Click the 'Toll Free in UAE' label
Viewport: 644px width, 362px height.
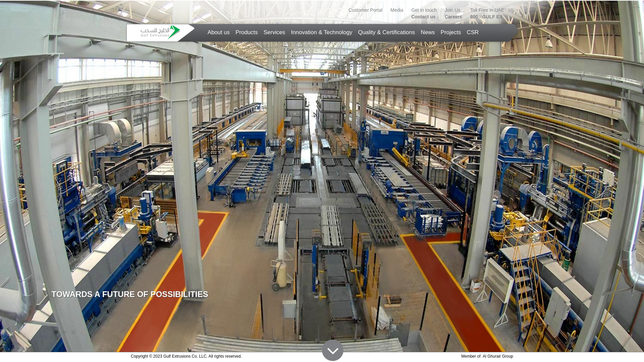(487, 10)
